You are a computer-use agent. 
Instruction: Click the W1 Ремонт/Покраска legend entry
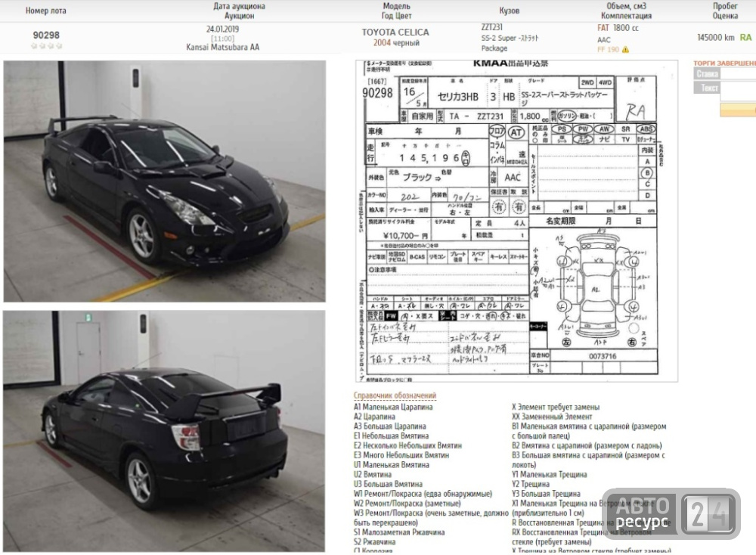pyautogui.click(x=423, y=494)
